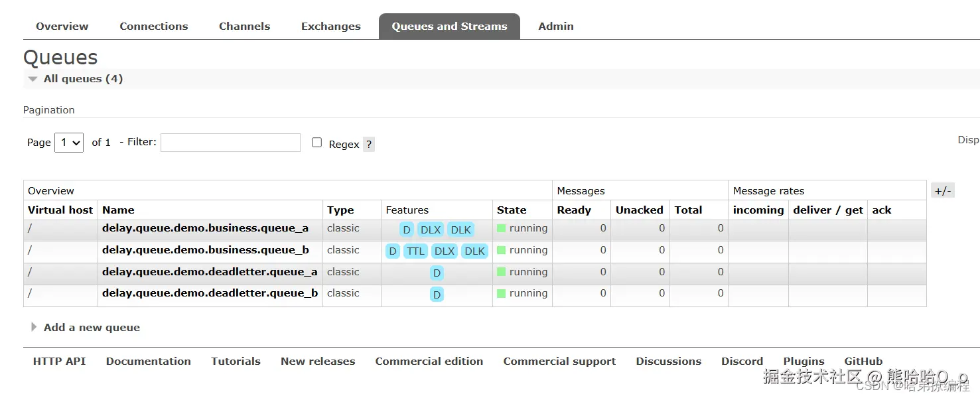
Task: Open delay.queue.demo.deadletter.queue_b queue details
Action: coord(210,293)
